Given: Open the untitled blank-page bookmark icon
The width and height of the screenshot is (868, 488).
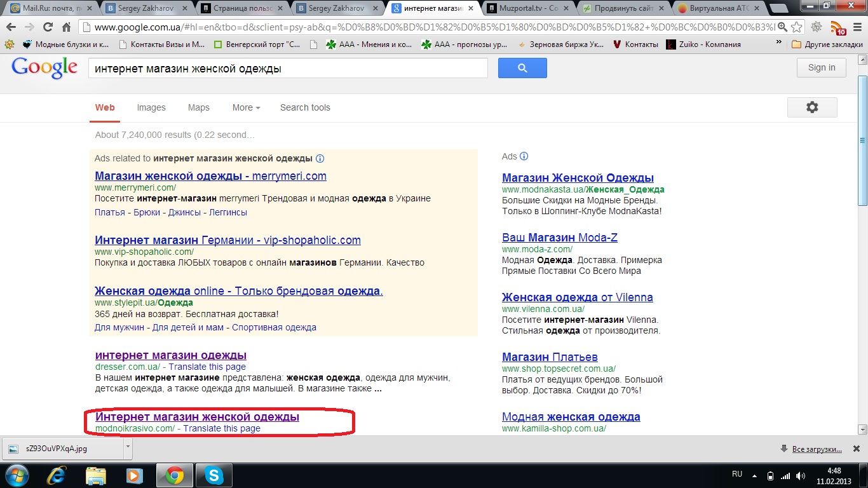Looking at the screenshot, I should [313, 44].
